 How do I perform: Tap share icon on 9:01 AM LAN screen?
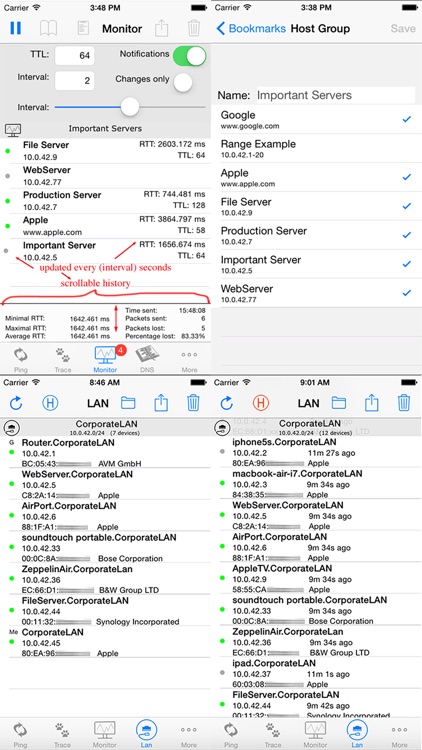(372, 403)
